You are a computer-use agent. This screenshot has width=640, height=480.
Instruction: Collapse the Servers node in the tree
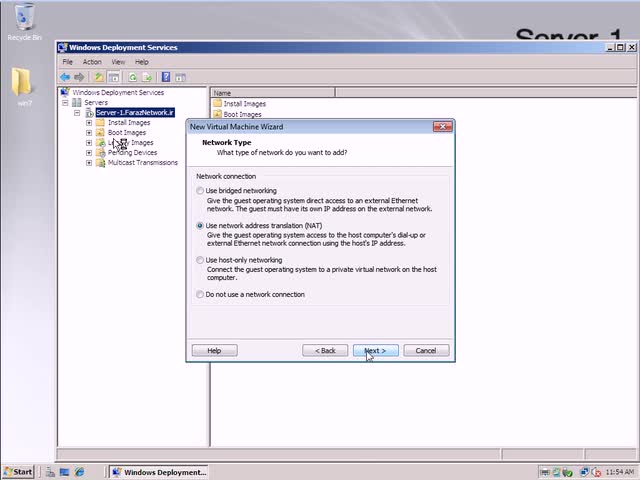65,102
